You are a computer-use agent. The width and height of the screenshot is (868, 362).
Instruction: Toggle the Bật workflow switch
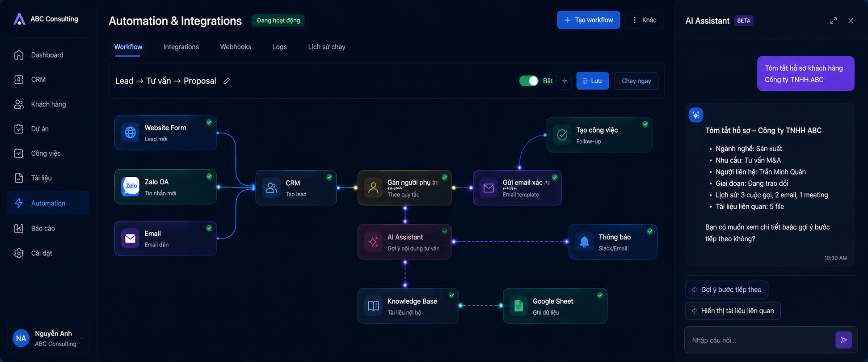(x=529, y=81)
